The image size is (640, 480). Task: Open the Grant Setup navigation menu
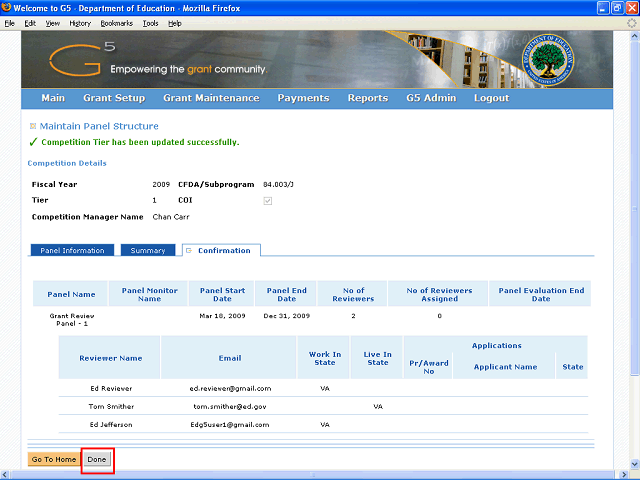pyautogui.click(x=114, y=98)
